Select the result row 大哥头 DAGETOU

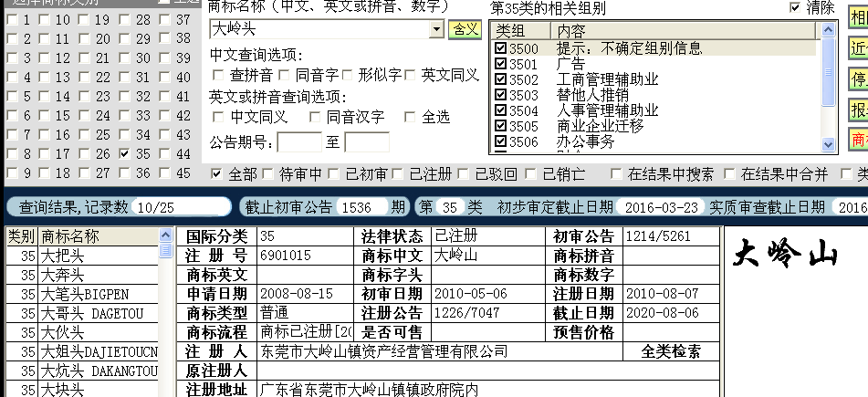click(82, 313)
